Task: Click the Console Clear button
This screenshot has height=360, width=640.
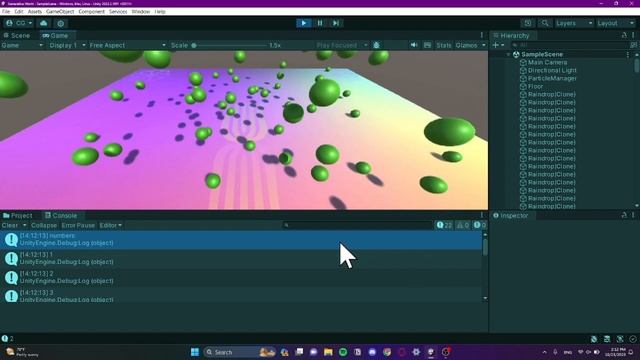Action: [10, 225]
